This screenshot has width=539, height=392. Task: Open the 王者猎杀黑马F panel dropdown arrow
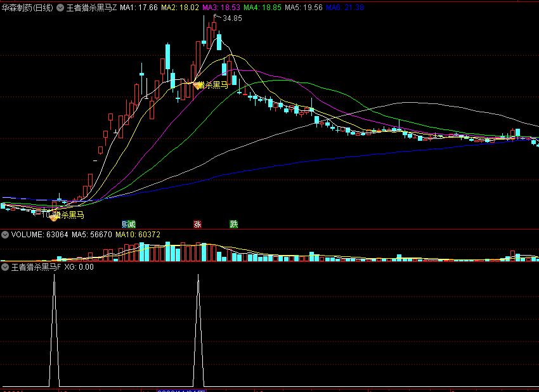coord(5,267)
